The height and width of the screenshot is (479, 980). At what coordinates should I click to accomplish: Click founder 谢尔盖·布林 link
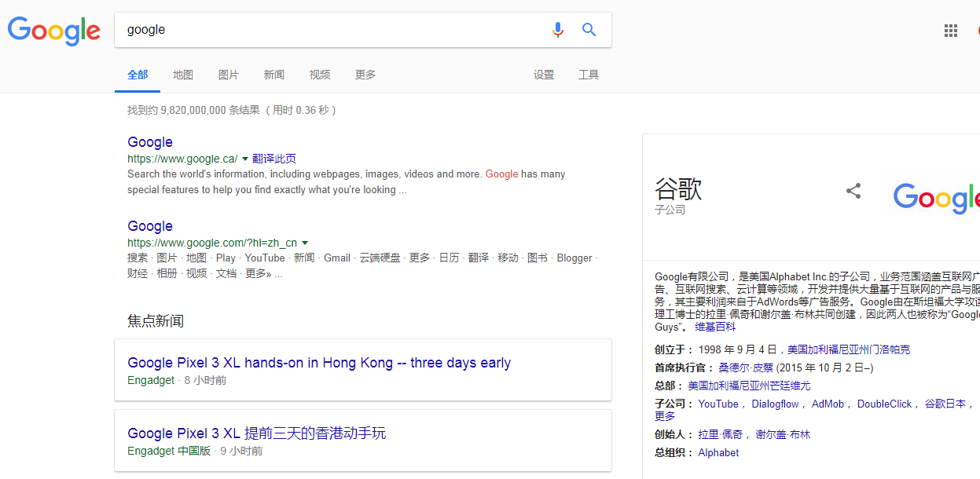783,434
